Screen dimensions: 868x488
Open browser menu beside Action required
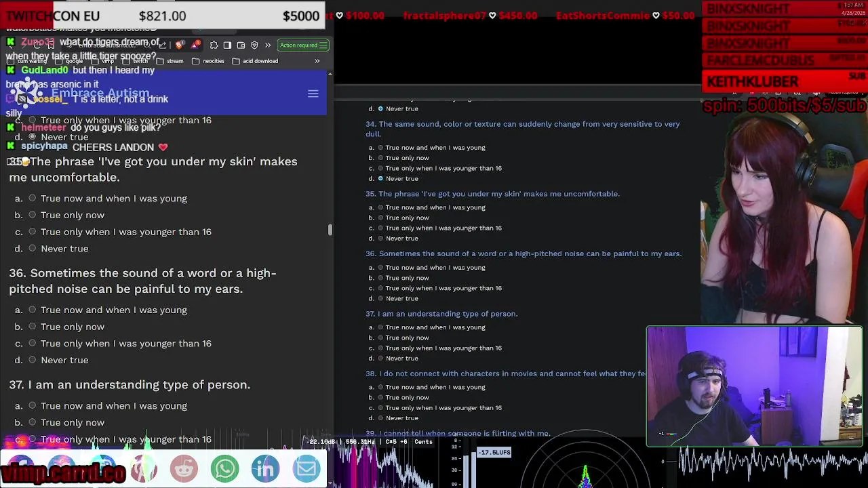pyautogui.click(x=323, y=45)
